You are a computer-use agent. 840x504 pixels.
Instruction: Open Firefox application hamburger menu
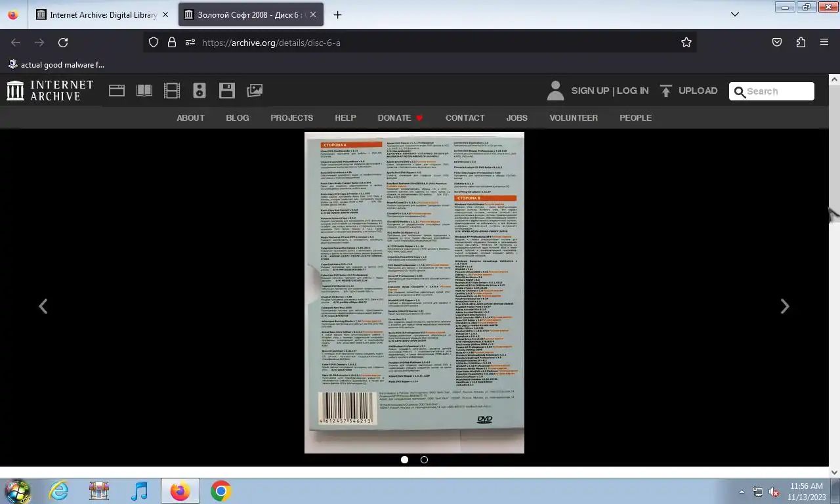coord(824,42)
